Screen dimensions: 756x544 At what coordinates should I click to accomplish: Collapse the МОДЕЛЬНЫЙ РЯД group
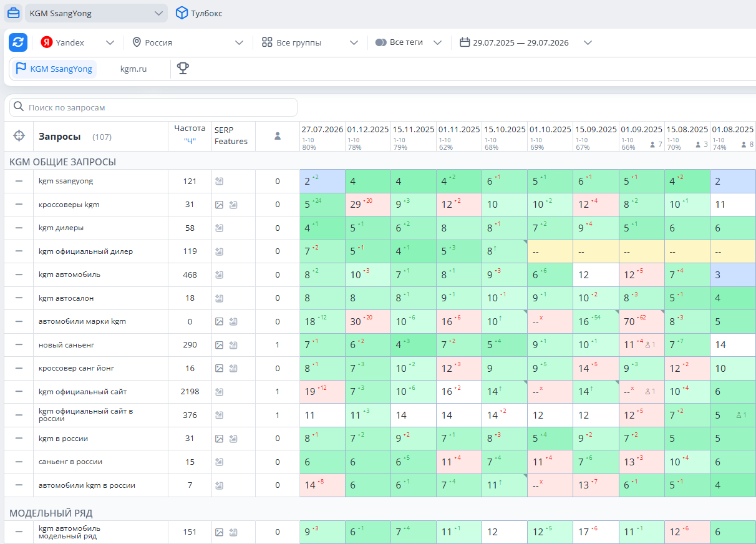point(51,513)
